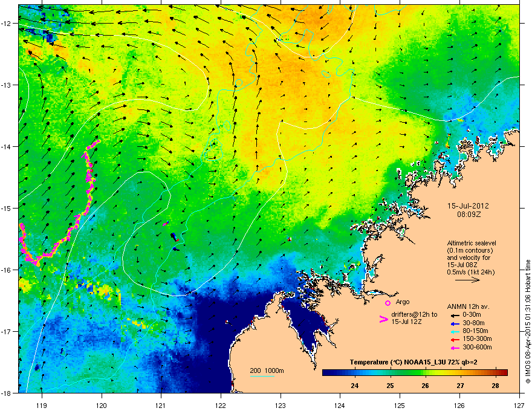Click latitude axis label '-12'
Image resolution: width=532 pixels, height=411 pixels.
[7, 24]
